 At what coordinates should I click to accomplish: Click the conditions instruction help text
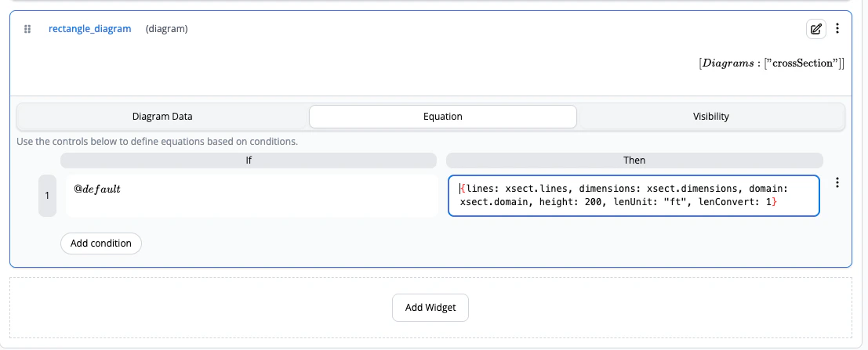(x=158, y=141)
